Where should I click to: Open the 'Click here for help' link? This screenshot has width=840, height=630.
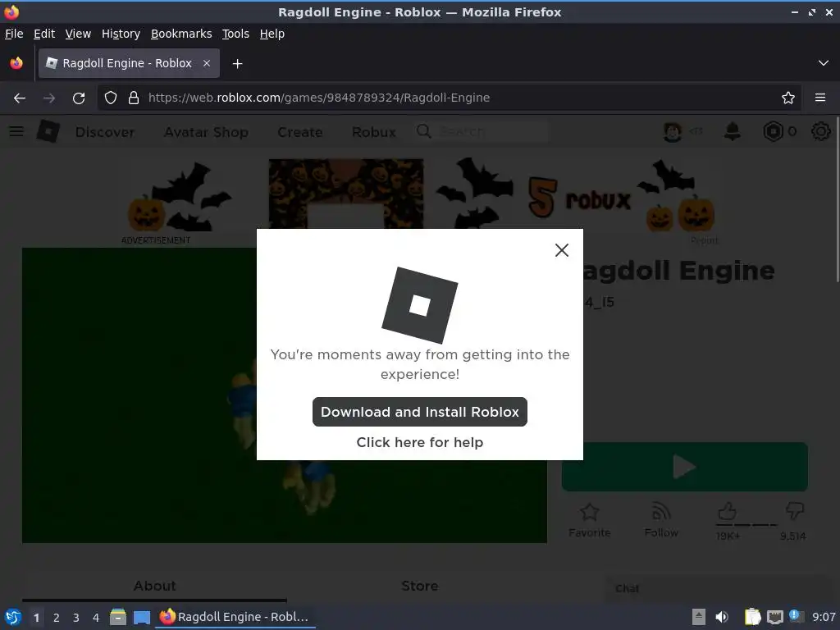pyautogui.click(x=419, y=442)
